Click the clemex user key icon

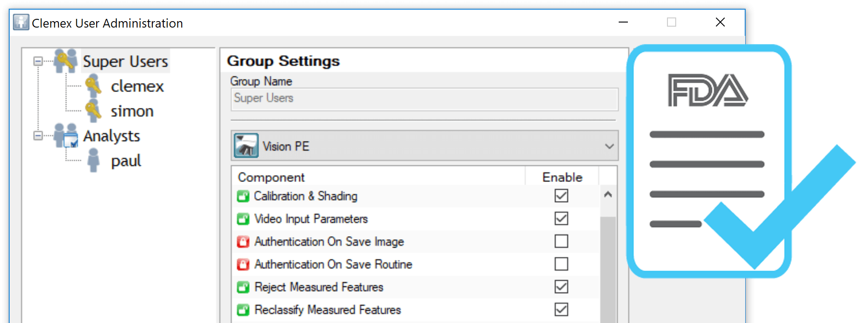(93, 86)
